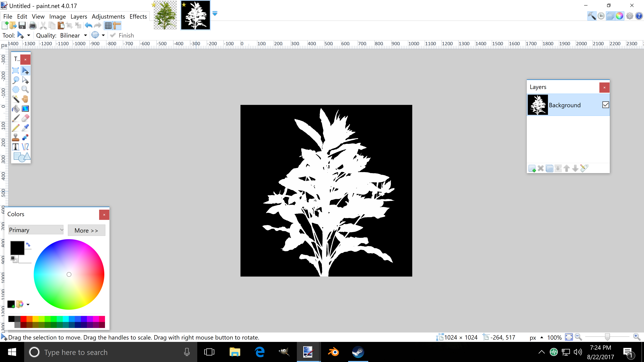
Task: Open the Adjustments menu
Action: pos(108,16)
